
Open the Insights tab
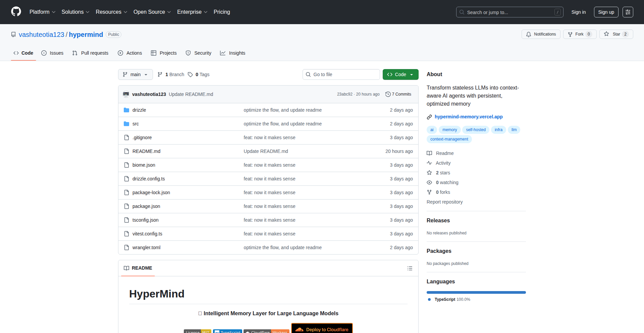pyautogui.click(x=233, y=53)
